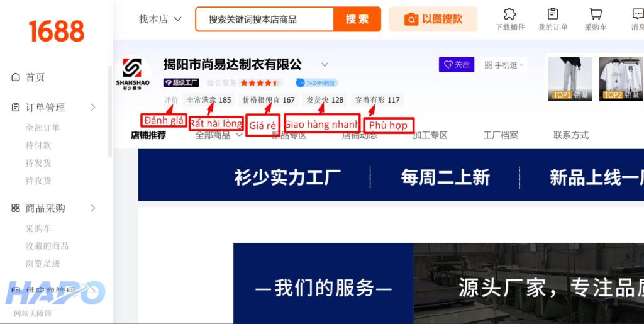The height and width of the screenshot is (324, 644).
Task: Click the 1688 logo
Action: 56,31
